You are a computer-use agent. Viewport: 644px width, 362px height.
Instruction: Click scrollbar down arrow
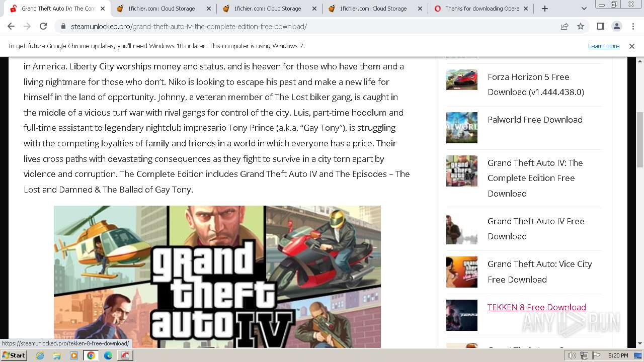coord(639,344)
